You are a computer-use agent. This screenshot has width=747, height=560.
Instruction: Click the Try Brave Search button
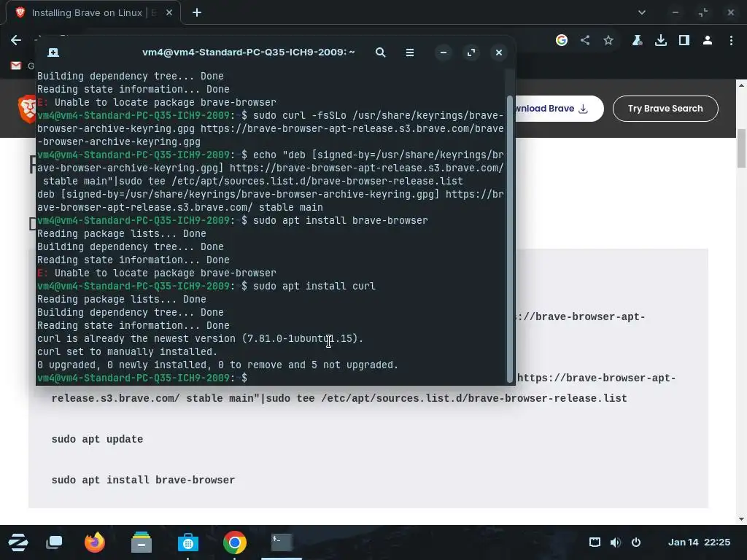[665, 109]
